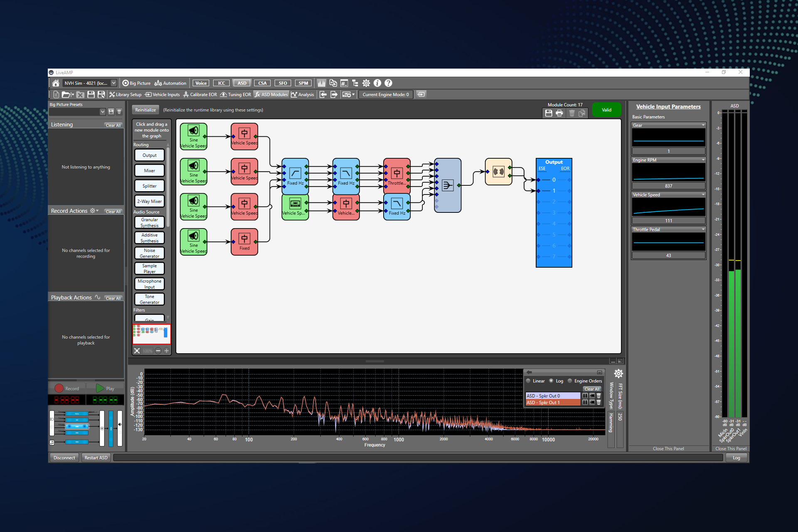Screen dimensions: 798x532
Task: Expand the Big Picture Presets dropdown
Action: [102, 112]
